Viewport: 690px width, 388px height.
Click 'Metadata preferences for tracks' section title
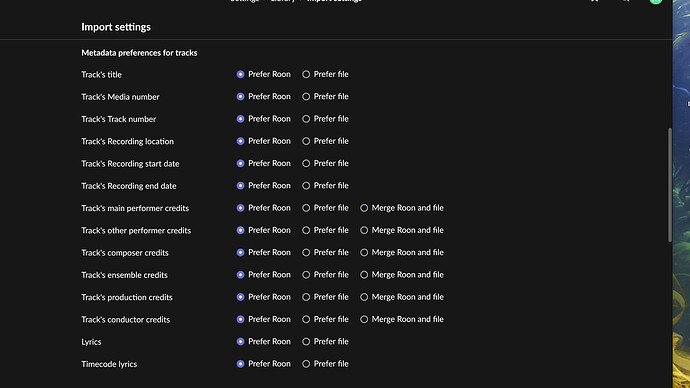coord(139,53)
